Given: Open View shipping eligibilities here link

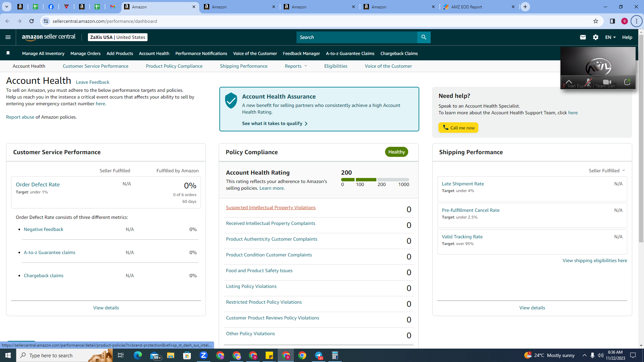Looking at the screenshot, I should pyautogui.click(x=595, y=260).
